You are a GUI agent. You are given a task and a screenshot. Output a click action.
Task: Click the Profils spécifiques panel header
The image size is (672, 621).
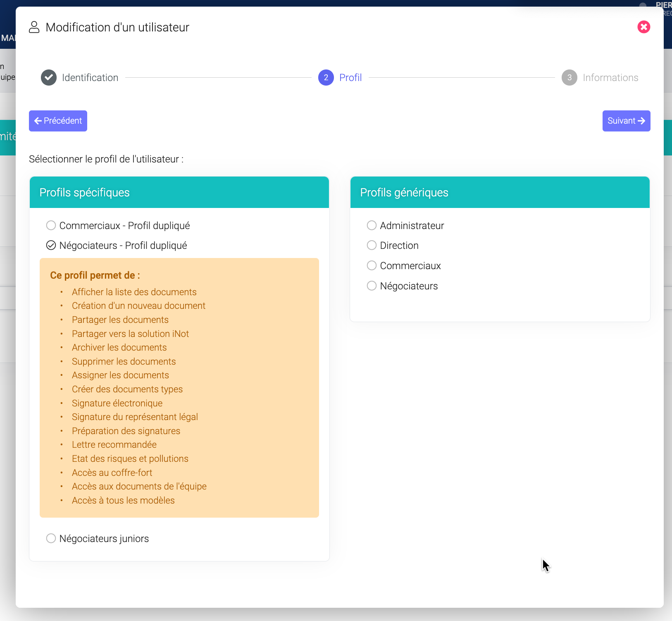click(x=179, y=193)
